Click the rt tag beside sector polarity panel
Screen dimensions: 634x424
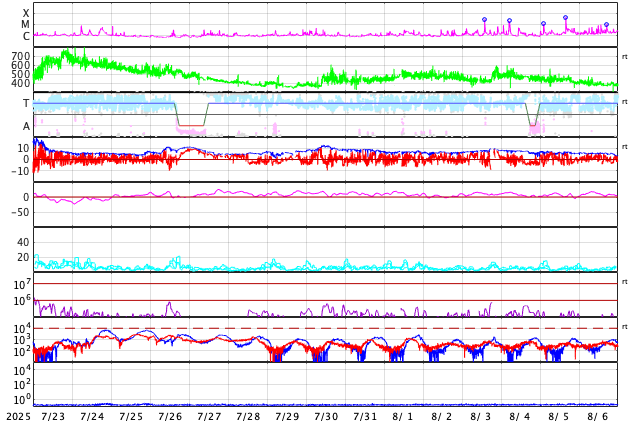click(x=625, y=101)
